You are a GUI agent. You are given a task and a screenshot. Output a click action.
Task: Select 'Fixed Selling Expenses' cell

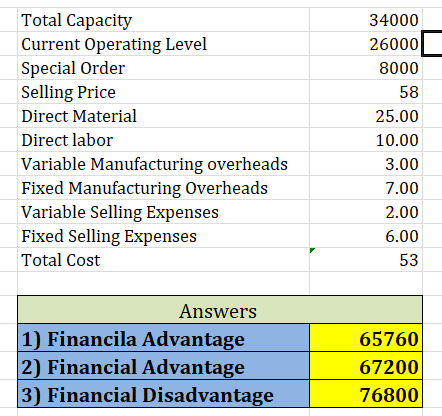[163, 236]
